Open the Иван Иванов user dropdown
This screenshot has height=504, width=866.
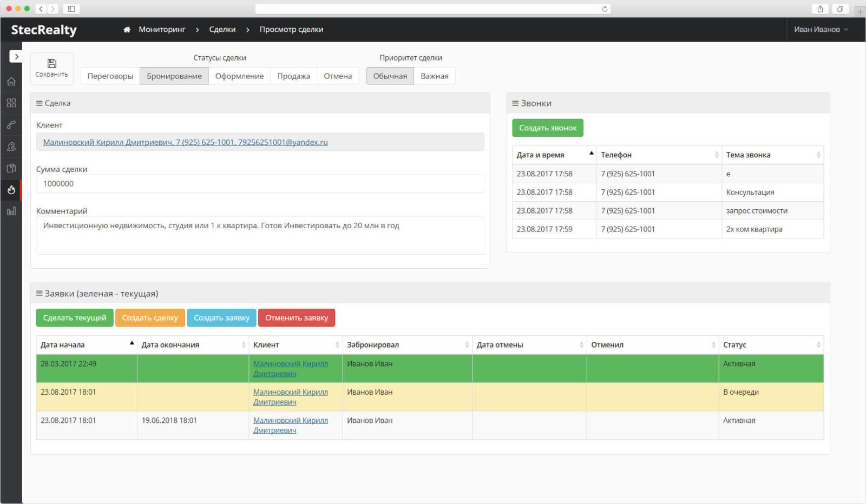pyautogui.click(x=821, y=30)
